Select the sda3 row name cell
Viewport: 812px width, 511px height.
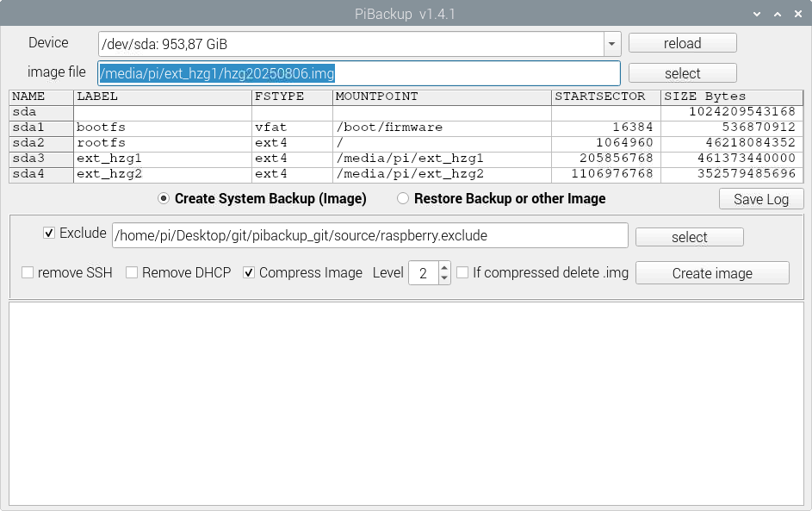click(41, 159)
